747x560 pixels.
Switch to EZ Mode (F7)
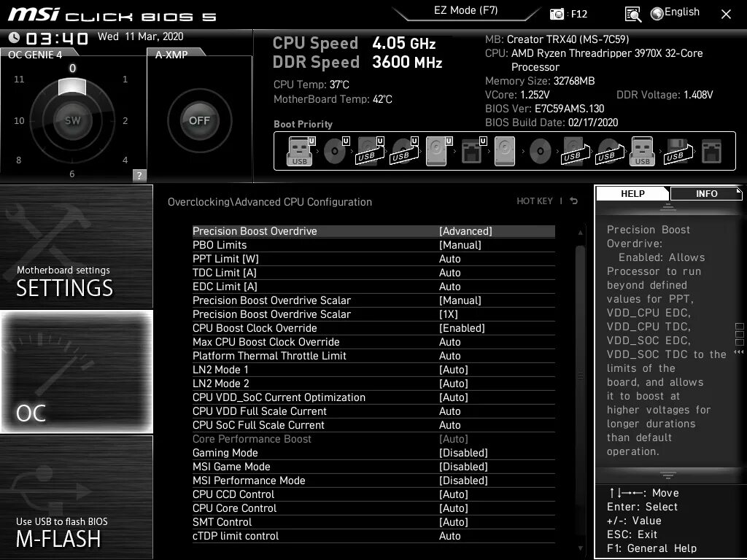coord(466,10)
